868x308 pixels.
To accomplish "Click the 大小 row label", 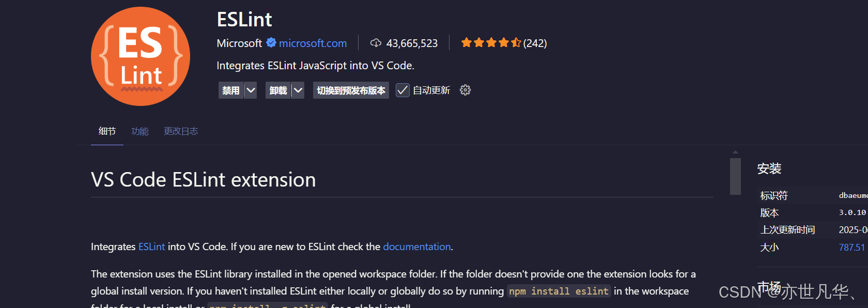I will coord(769,248).
